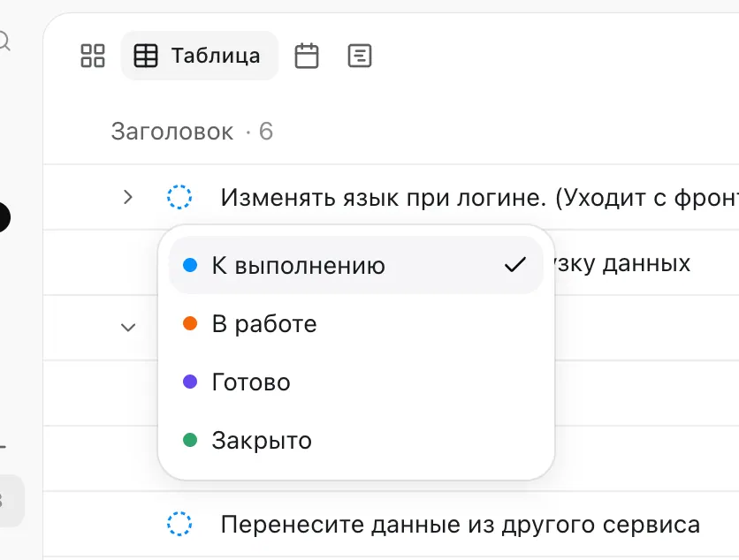Select the Таблица view tab
739x560 pixels.
click(x=200, y=56)
